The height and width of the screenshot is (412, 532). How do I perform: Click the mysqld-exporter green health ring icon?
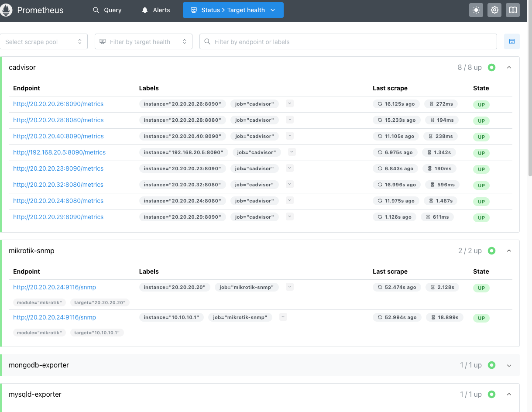pyautogui.click(x=491, y=394)
